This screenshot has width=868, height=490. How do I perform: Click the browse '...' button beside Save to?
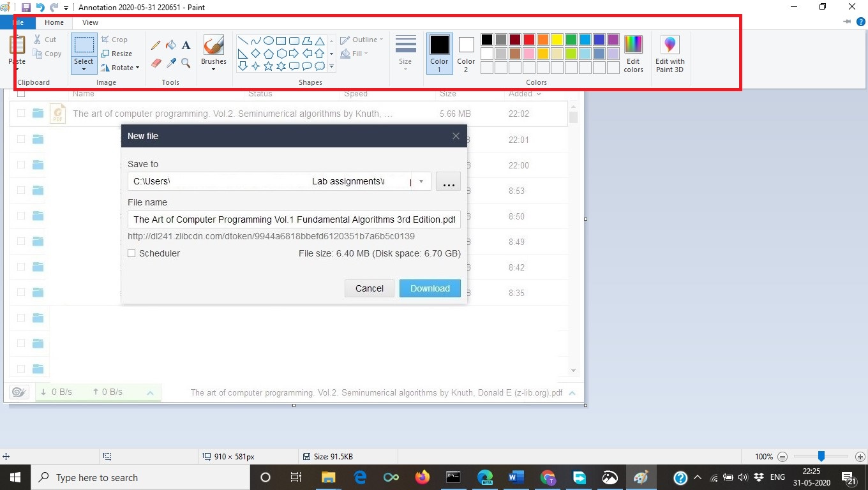click(x=448, y=181)
